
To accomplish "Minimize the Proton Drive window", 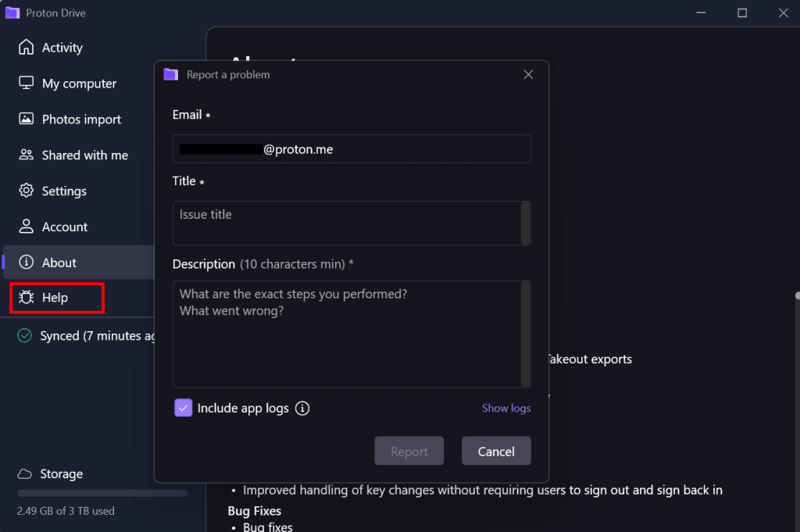I will 701,12.
